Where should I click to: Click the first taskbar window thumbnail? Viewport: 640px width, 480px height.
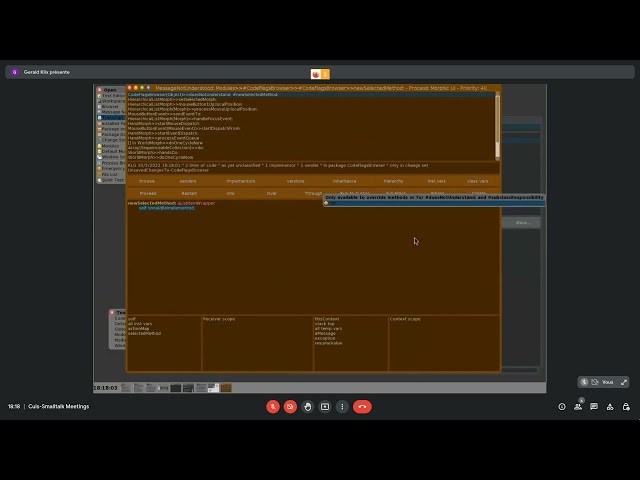tap(126, 388)
